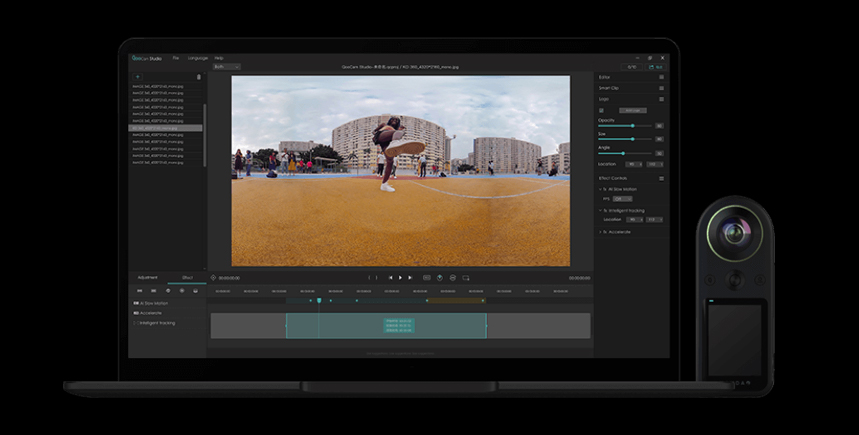Image resolution: width=859 pixels, height=435 pixels.
Task: Expand the fx Accelerate section
Action: pyautogui.click(x=600, y=232)
